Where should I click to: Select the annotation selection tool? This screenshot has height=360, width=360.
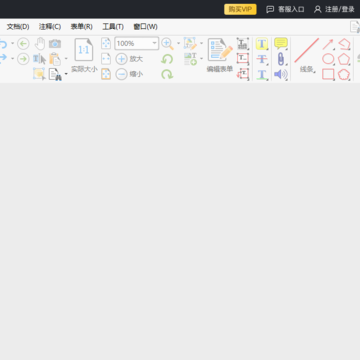tap(39, 74)
